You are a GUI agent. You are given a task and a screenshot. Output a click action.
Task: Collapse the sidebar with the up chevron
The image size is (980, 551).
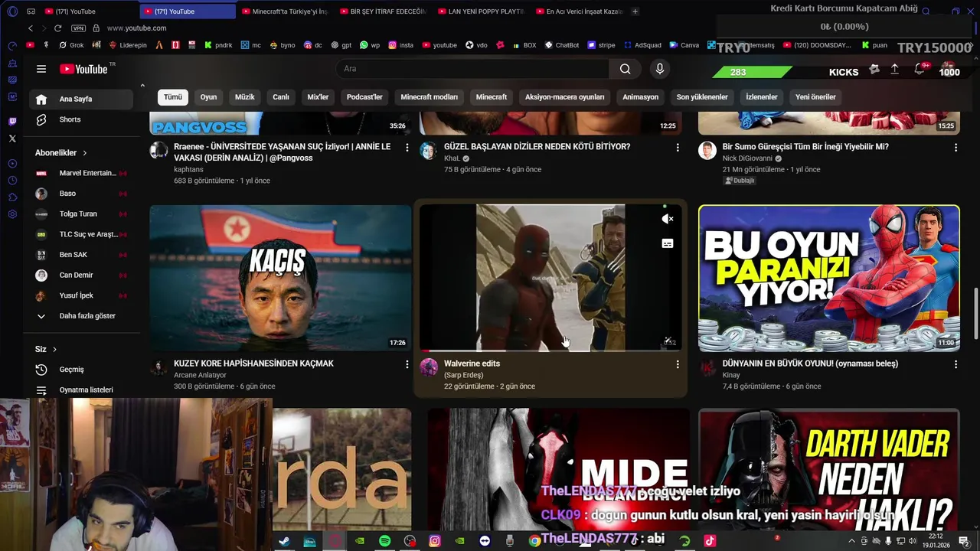pyautogui.click(x=142, y=86)
